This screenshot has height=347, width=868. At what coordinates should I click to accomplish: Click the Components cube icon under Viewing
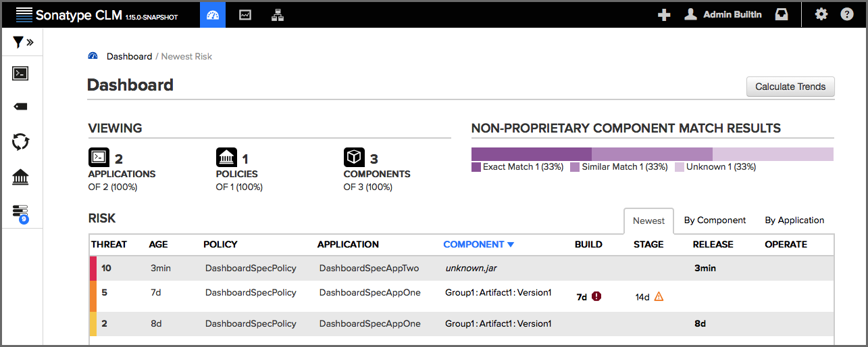(x=354, y=158)
